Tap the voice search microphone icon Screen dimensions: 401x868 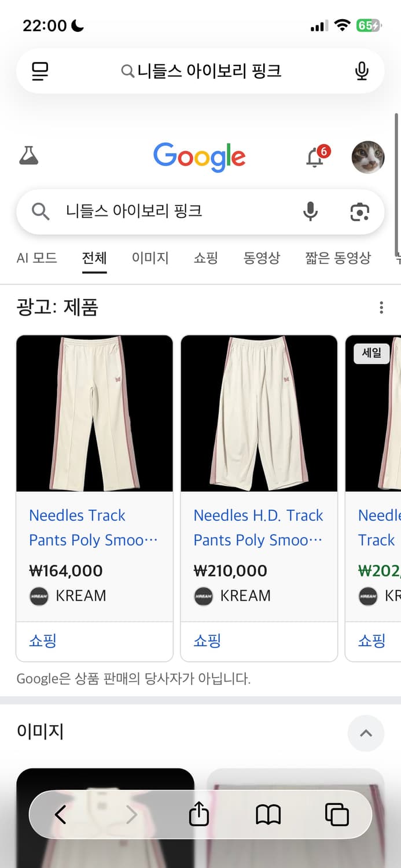pos(311,211)
